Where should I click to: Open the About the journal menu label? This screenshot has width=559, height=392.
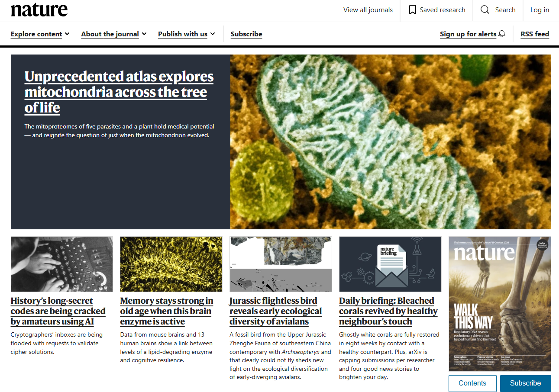(110, 34)
